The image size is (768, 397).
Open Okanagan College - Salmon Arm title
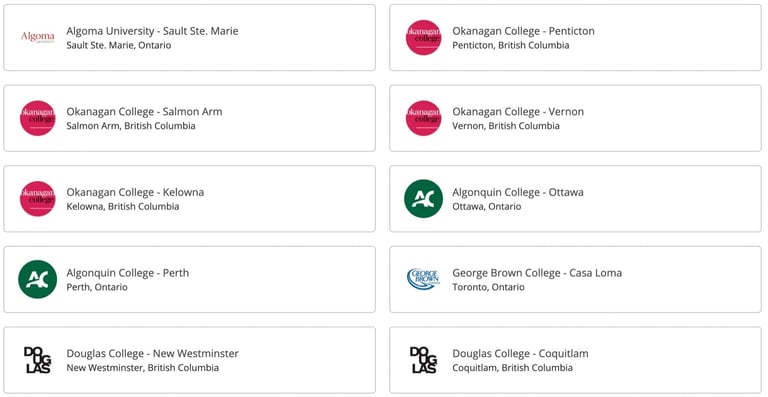point(144,112)
